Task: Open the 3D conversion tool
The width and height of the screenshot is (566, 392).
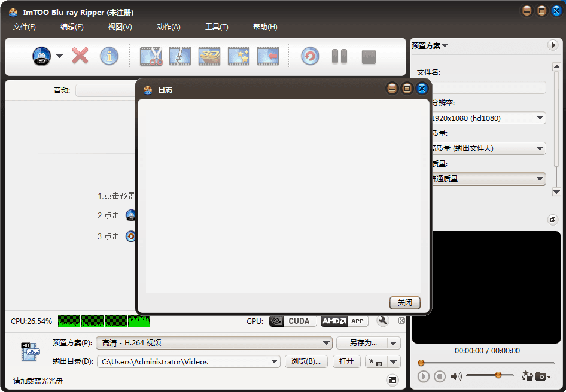Action: [x=209, y=56]
